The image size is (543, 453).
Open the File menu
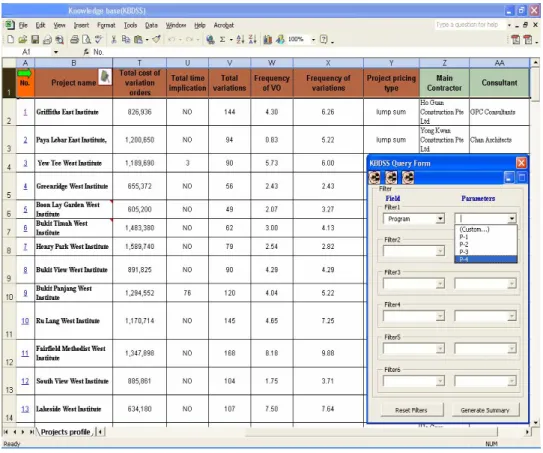pos(23,25)
